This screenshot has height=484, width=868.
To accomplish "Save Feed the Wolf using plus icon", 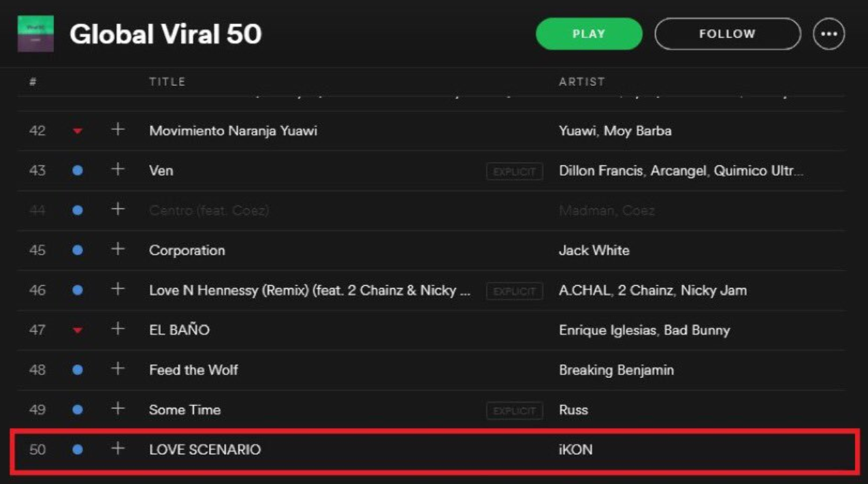I will pyautogui.click(x=118, y=369).
